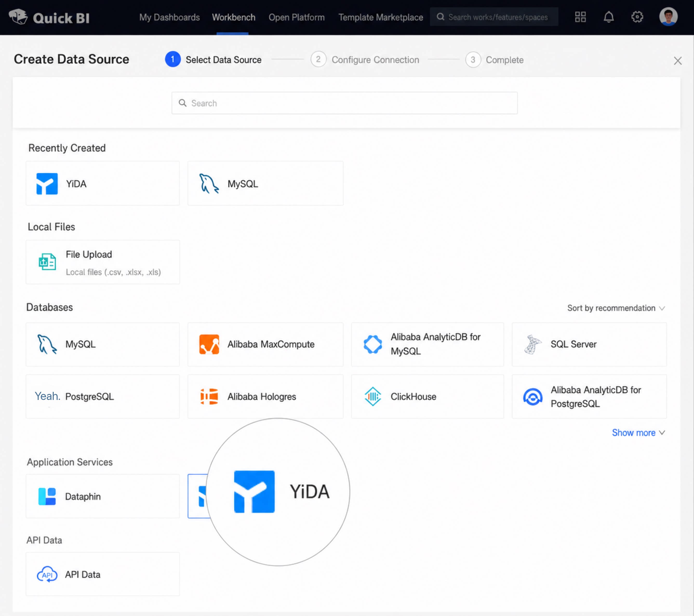Select the ClickHouse database card

(x=427, y=396)
